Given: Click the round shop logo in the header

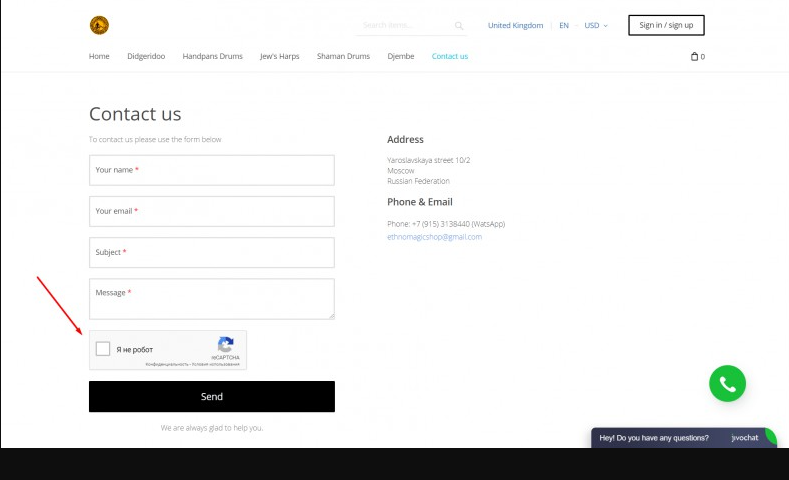Looking at the screenshot, I should coord(99,25).
